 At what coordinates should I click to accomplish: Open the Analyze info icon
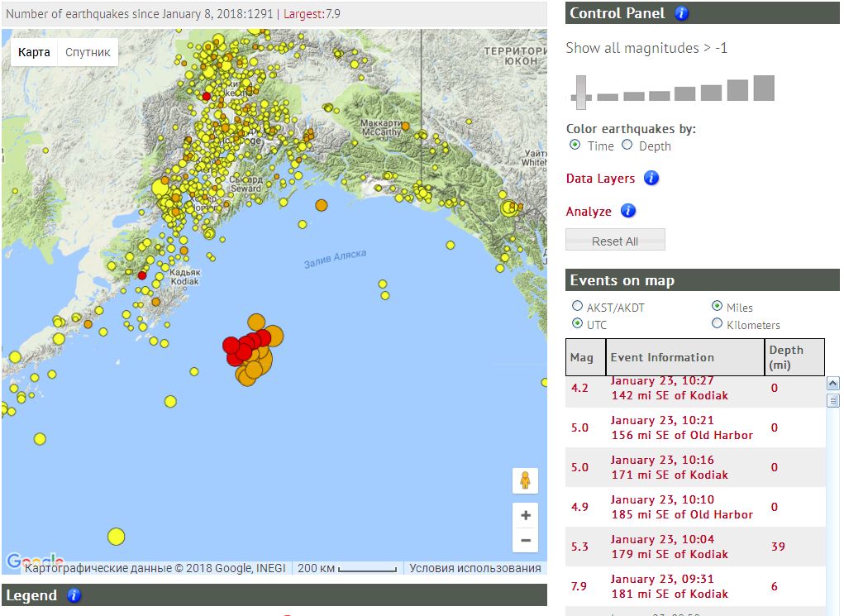pyautogui.click(x=628, y=211)
